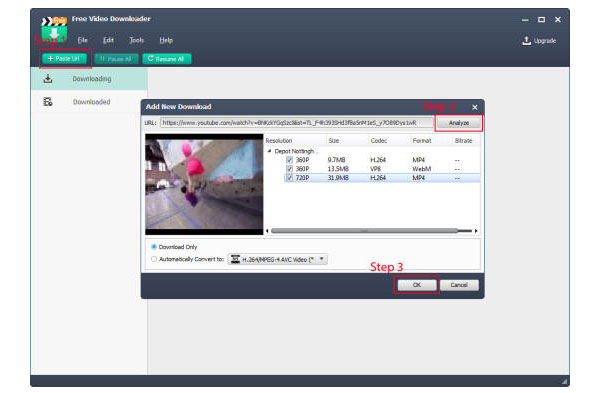Click the Analyze button
Image resolution: width=600 pixels, height=393 pixels.
[459, 123]
